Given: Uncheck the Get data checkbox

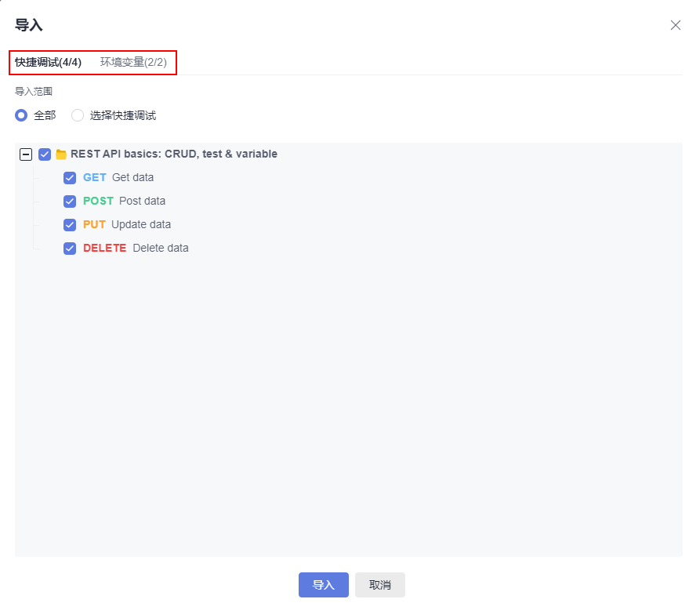Looking at the screenshot, I should tap(70, 178).
